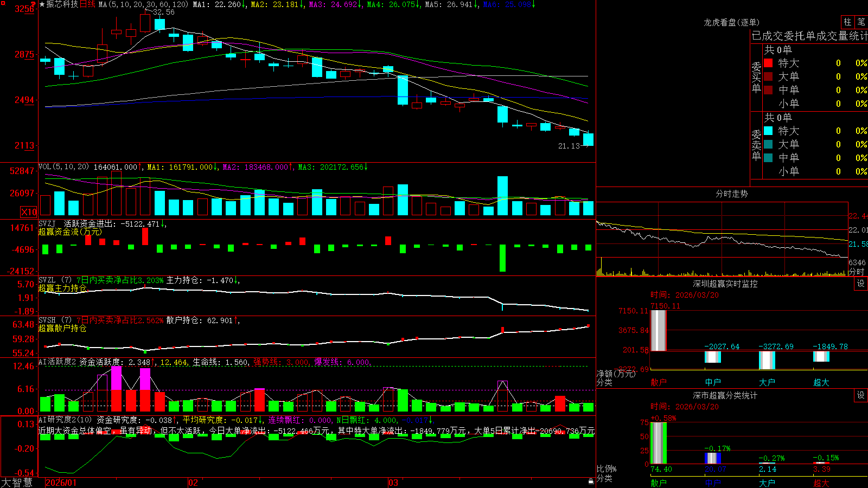868x488 pixels.
Task: Click the 分时走势 panel title
Action: (731, 194)
